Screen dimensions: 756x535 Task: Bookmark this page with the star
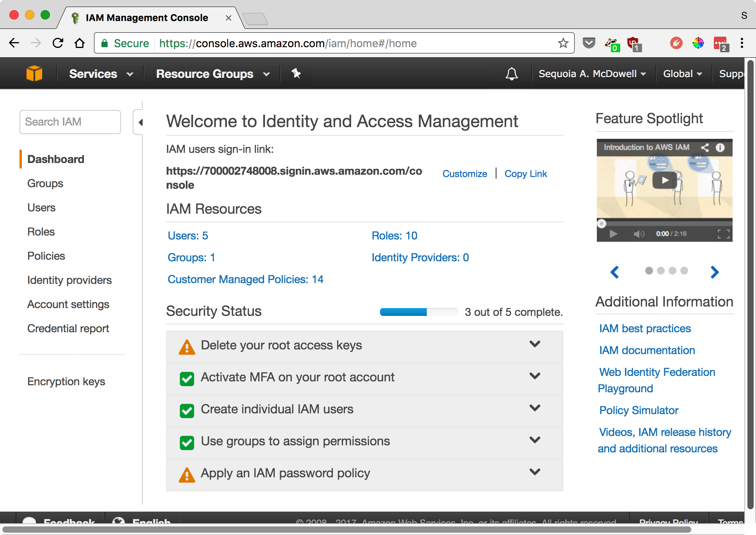[563, 43]
